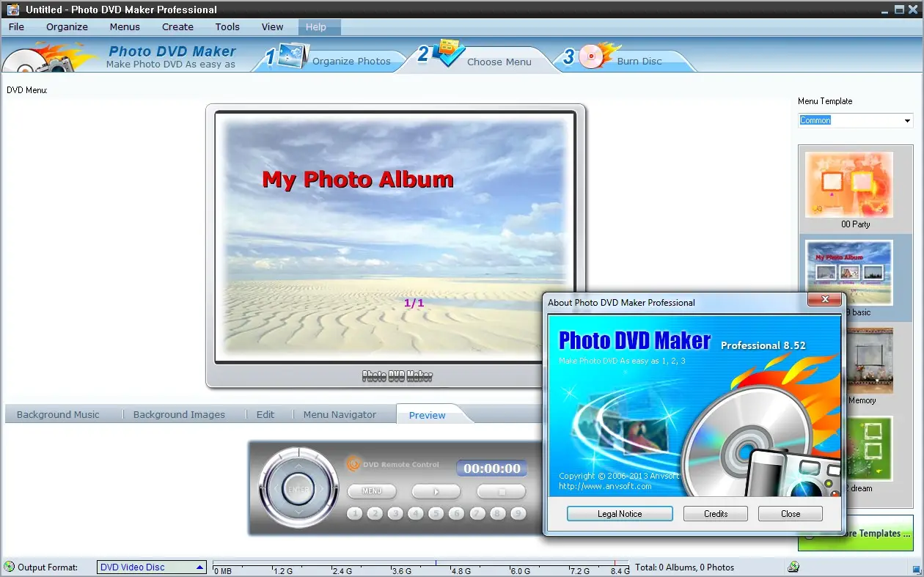Open Credits in the About dialog
This screenshot has width=924, height=577.
click(715, 513)
